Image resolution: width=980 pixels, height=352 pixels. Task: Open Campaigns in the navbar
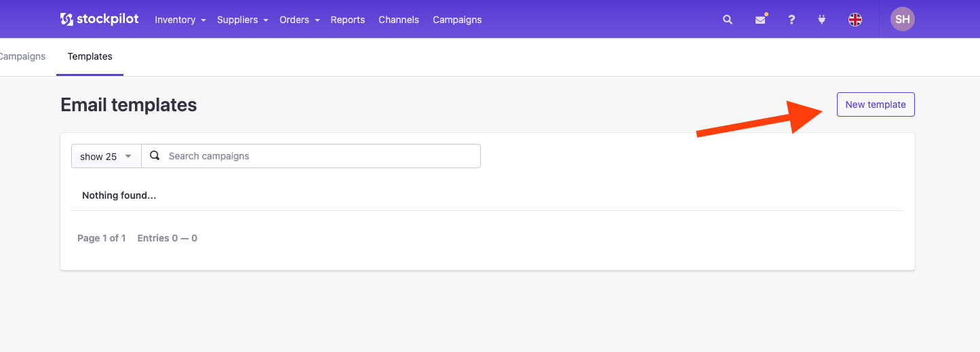point(457,20)
